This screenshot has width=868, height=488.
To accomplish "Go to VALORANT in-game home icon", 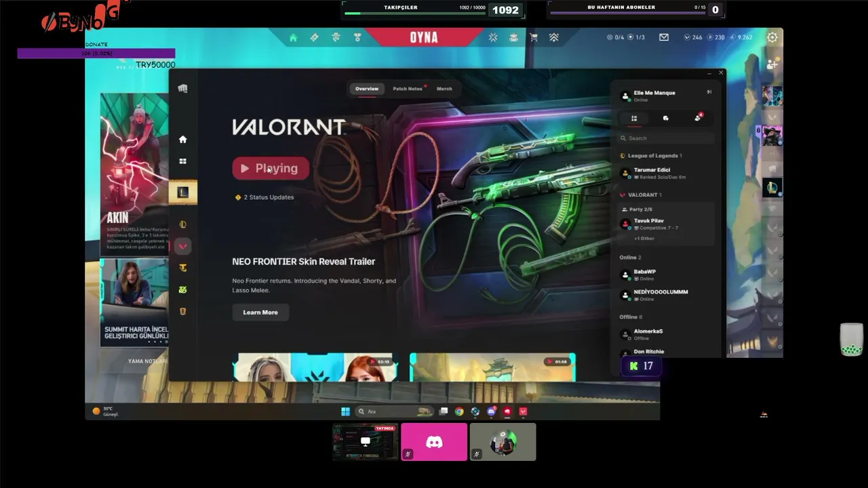I will pyautogui.click(x=293, y=38).
